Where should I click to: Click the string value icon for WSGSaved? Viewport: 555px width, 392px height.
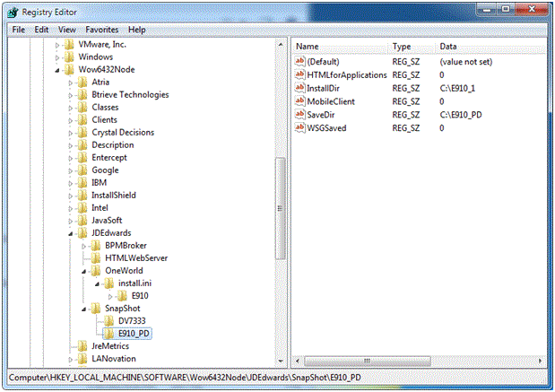299,128
